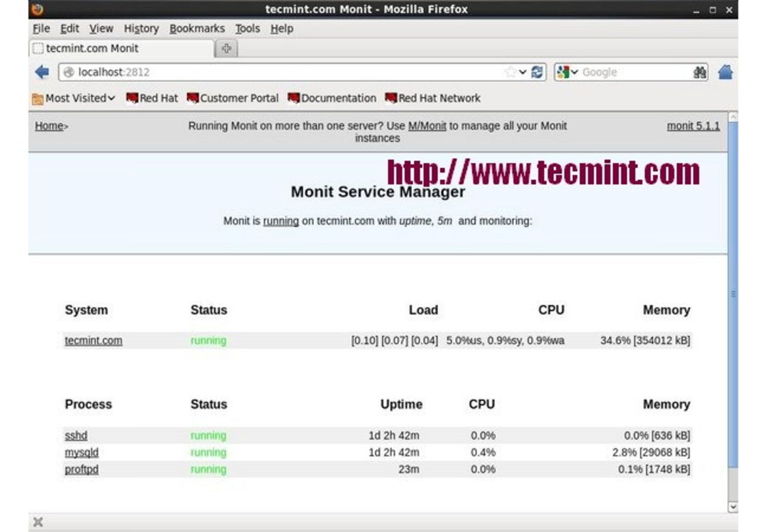Open the Red Hat bookmark

[x=152, y=98]
